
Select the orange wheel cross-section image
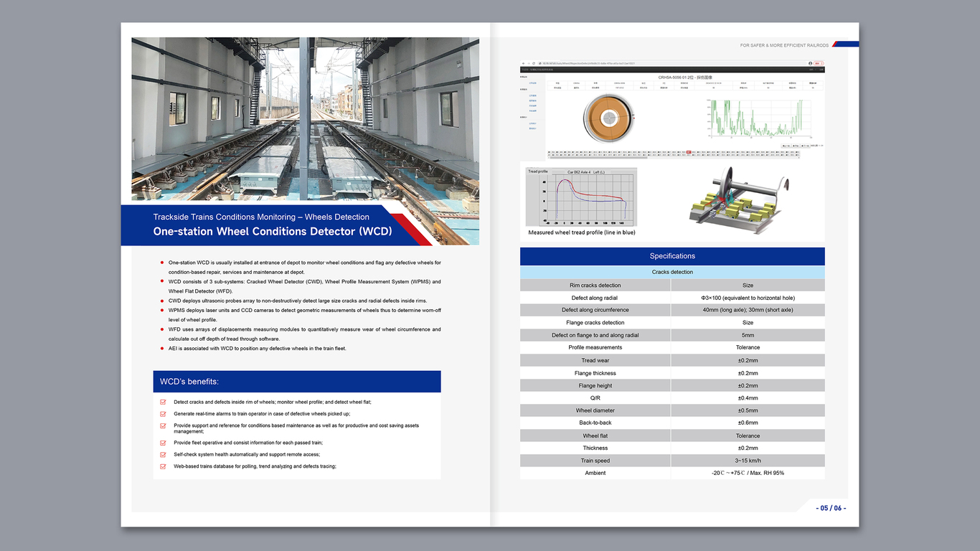(608, 118)
